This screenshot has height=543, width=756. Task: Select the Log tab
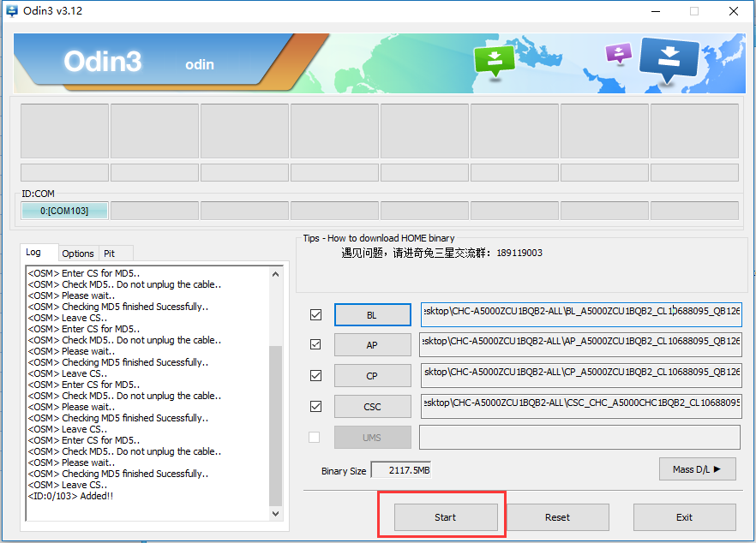(33, 253)
